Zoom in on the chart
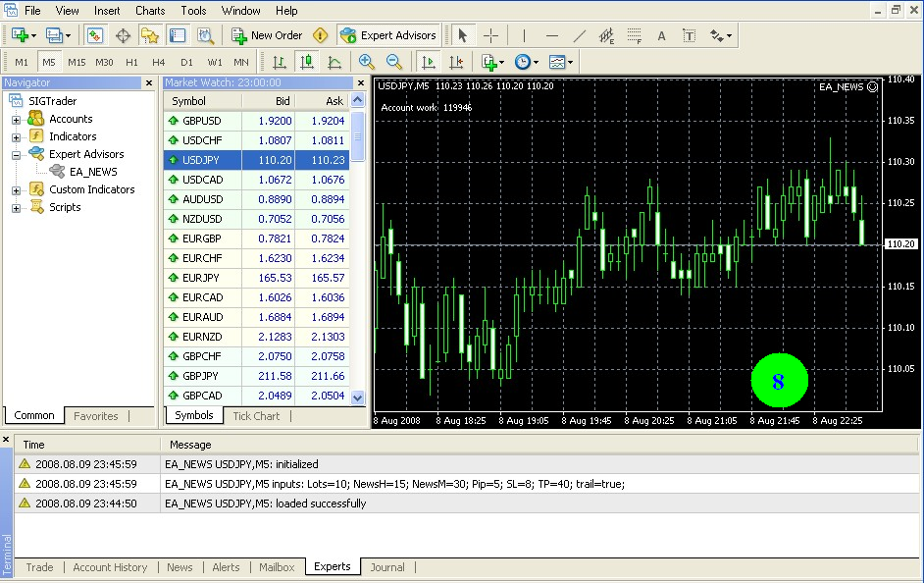The width and height of the screenshot is (924, 583). [x=366, y=62]
